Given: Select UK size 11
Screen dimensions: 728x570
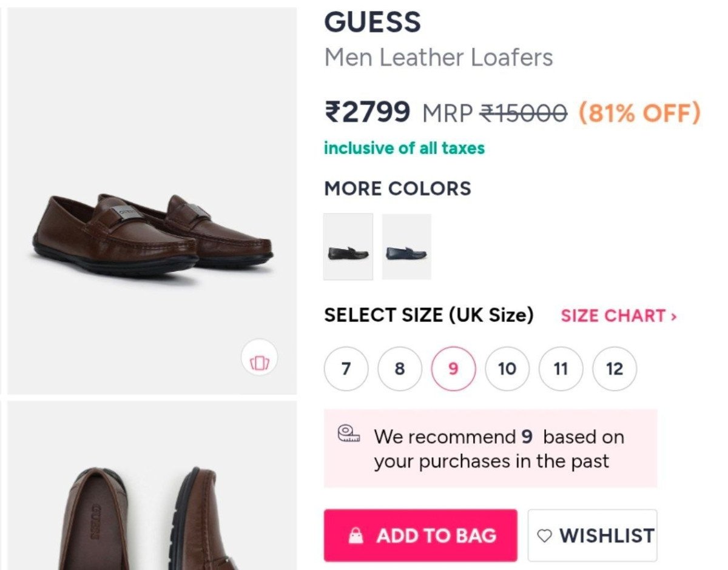Looking at the screenshot, I should coord(561,368).
